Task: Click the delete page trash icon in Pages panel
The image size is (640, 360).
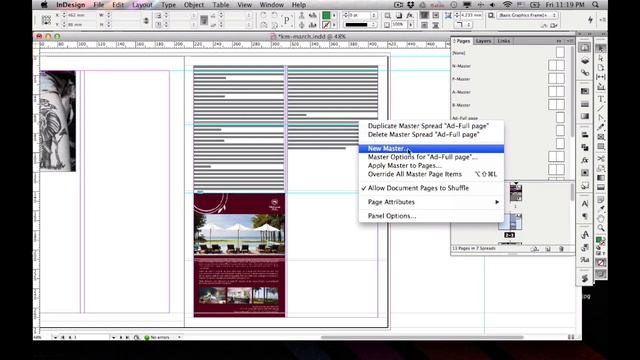Action: [x=561, y=249]
